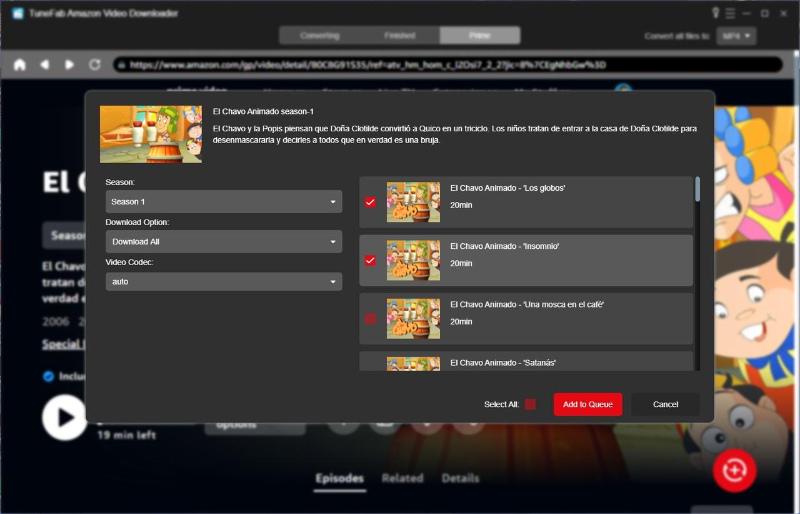This screenshot has height=514, width=800.
Task: Open the hamburger menu in title bar
Action: [730, 13]
